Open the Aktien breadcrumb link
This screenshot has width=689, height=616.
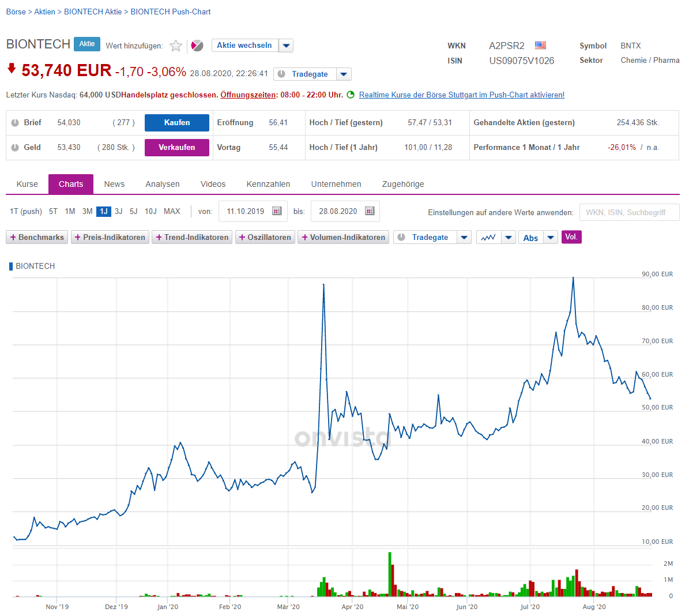point(45,12)
